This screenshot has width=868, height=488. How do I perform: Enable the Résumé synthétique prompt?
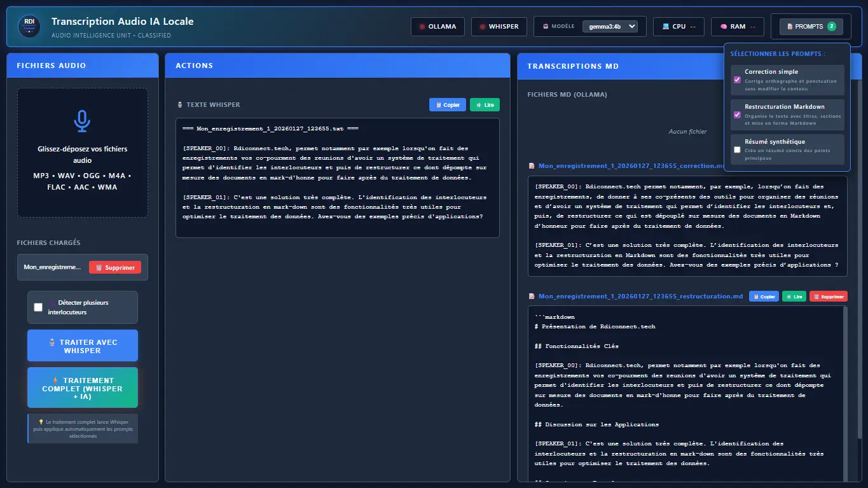pos(737,149)
